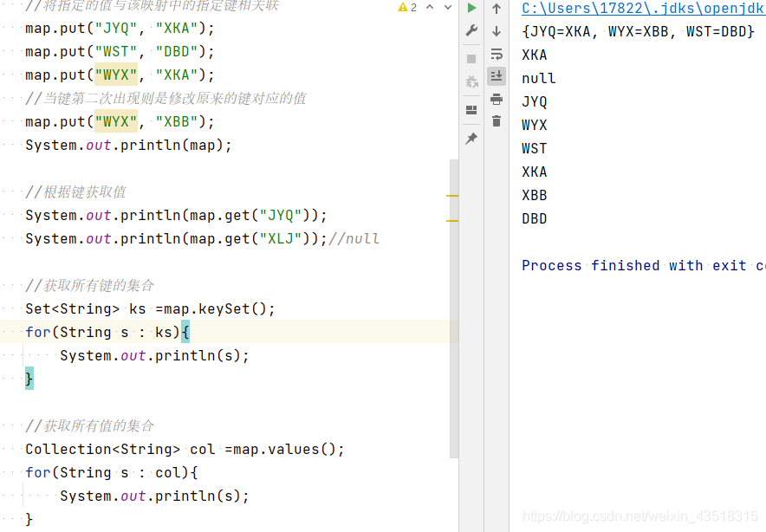Image resolution: width=766 pixels, height=532 pixels.
Task: Click the highlighted closing brace of first for-loop
Action: 29,379
